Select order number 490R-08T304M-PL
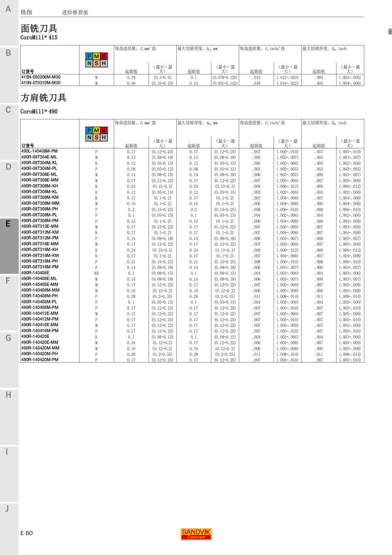The height and width of the screenshot is (555, 392). click(39, 169)
